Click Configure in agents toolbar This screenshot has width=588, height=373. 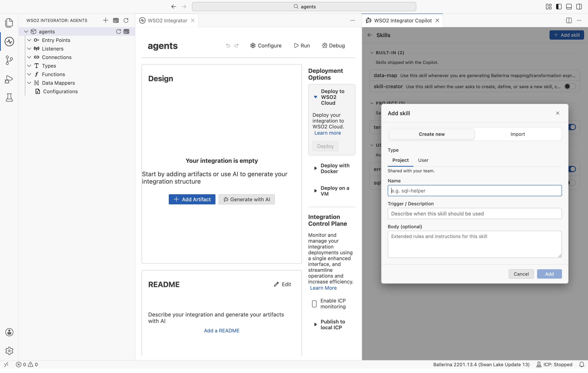[x=266, y=45]
